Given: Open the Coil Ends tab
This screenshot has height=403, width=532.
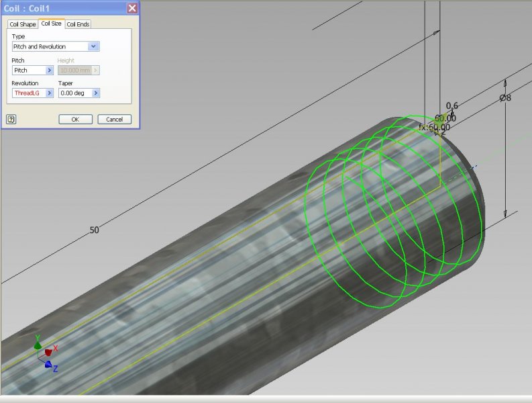Looking at the screenshot, I should coord(78,24).
